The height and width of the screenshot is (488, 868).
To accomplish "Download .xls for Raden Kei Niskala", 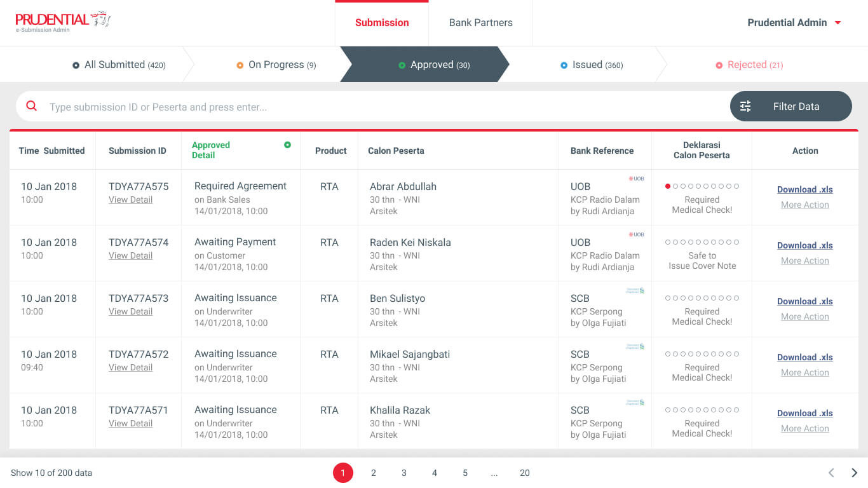I will tap(804, 245).
